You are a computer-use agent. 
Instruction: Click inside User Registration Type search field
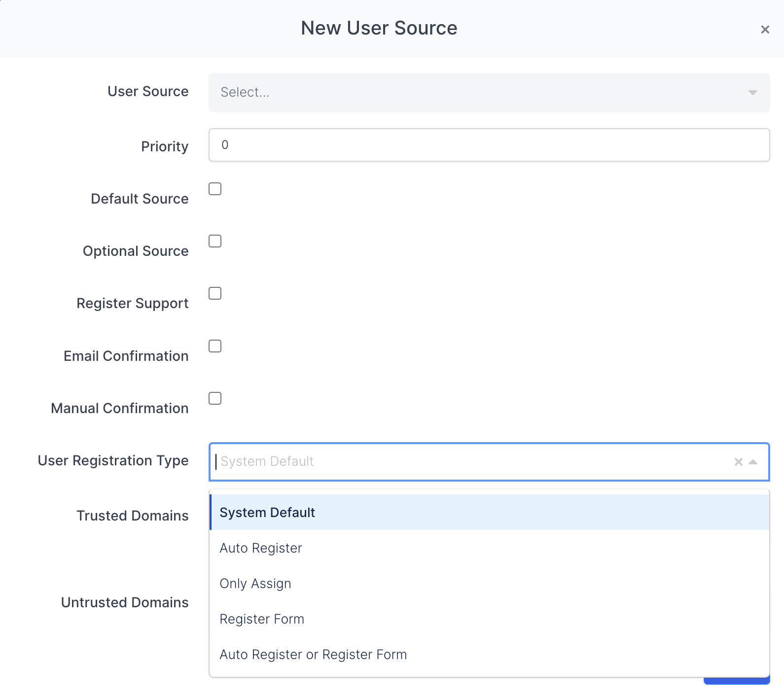(468, 462)
